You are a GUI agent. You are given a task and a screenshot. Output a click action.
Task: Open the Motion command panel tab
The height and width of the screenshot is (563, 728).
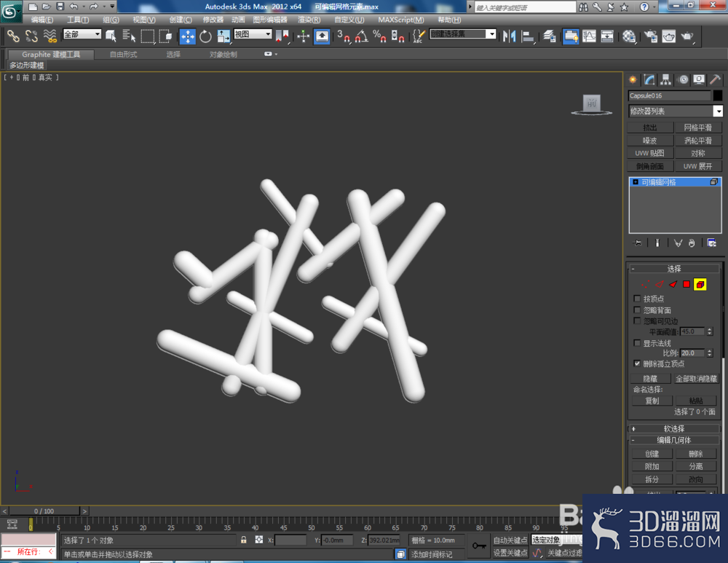tap(683, 79)
